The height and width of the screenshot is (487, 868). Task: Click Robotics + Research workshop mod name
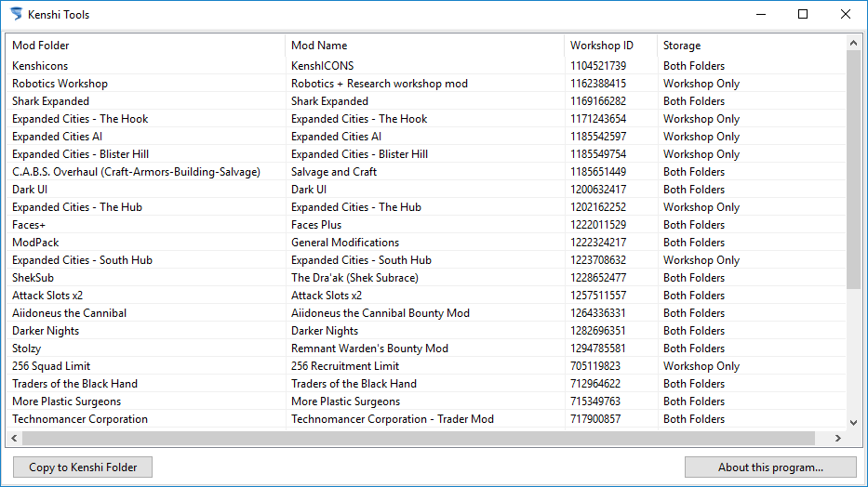[x=380, y=84]
